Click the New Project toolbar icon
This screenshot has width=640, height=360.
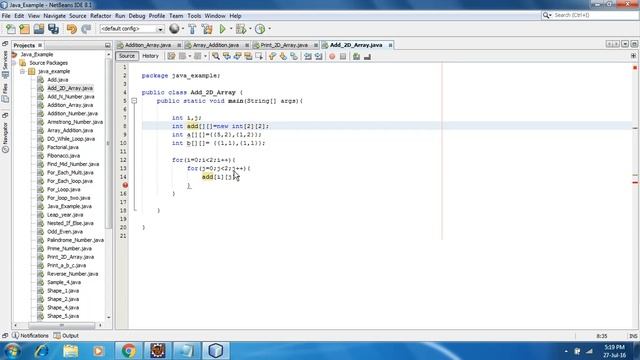click(24, 29)
